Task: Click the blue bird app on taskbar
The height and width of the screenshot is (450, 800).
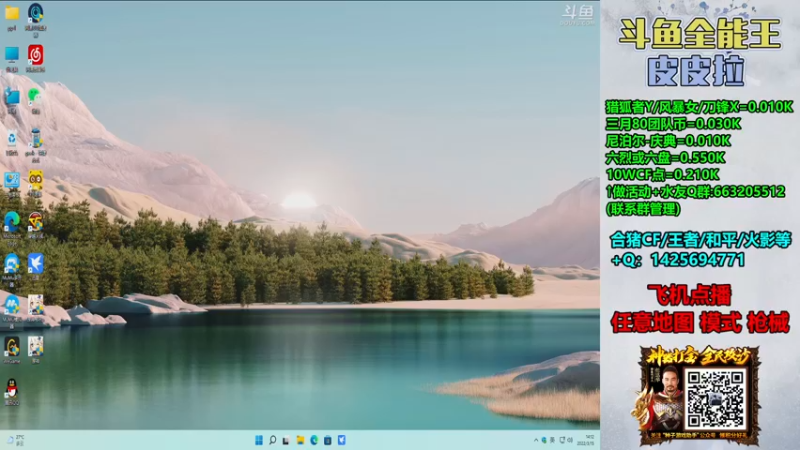Action: pos(341,440)
